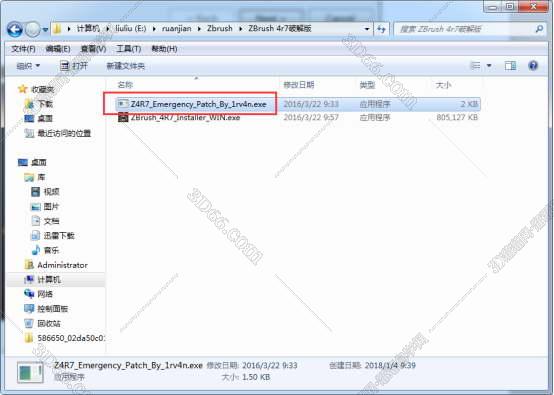Open the 组织 organize dropdown
Viewport: 554px width, 395px height.
point(28,66)
